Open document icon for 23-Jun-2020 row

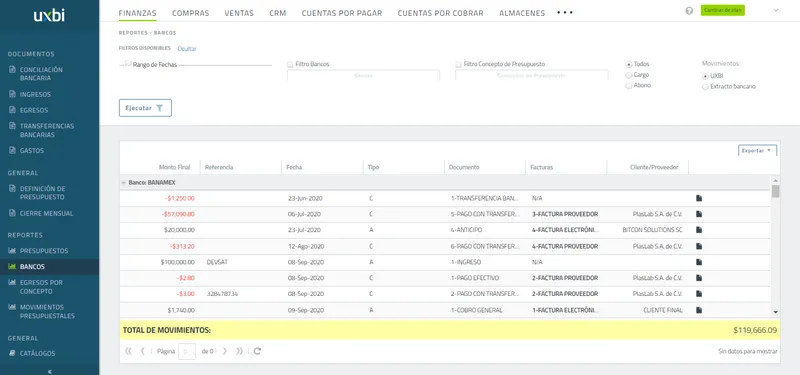coord(699,198)
